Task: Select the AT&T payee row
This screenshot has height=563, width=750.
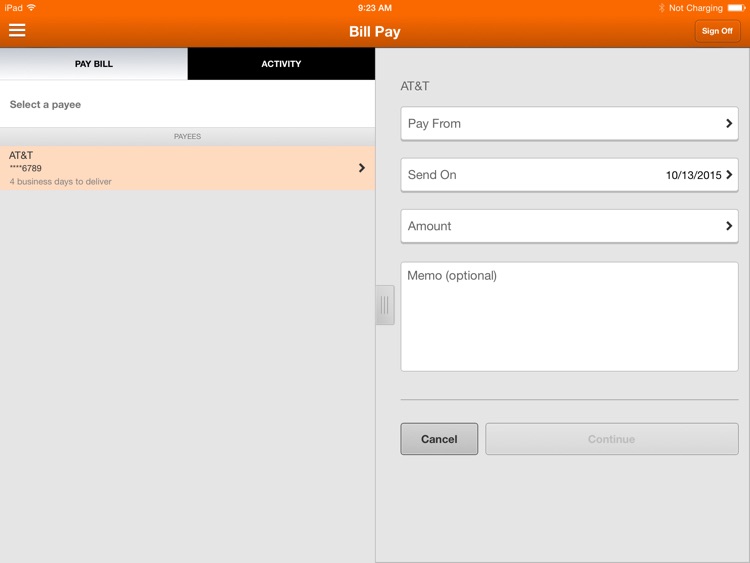Action: (x=188, y=168)
